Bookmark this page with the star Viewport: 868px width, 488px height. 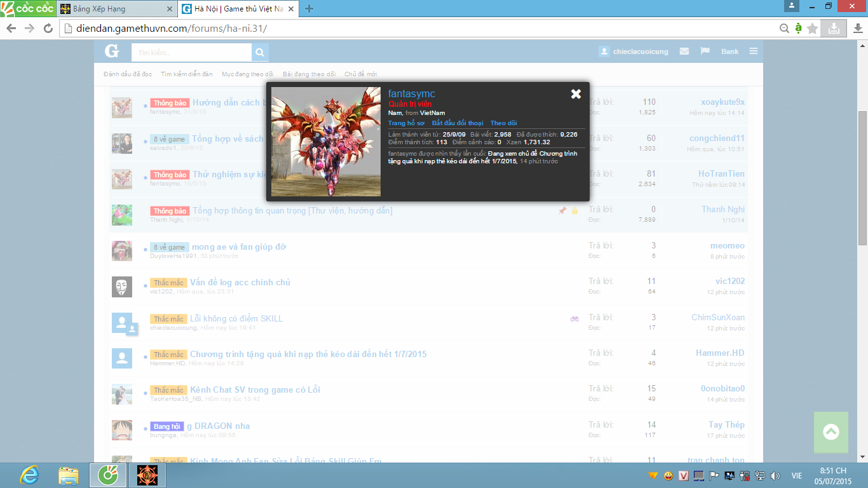(812, 28)
